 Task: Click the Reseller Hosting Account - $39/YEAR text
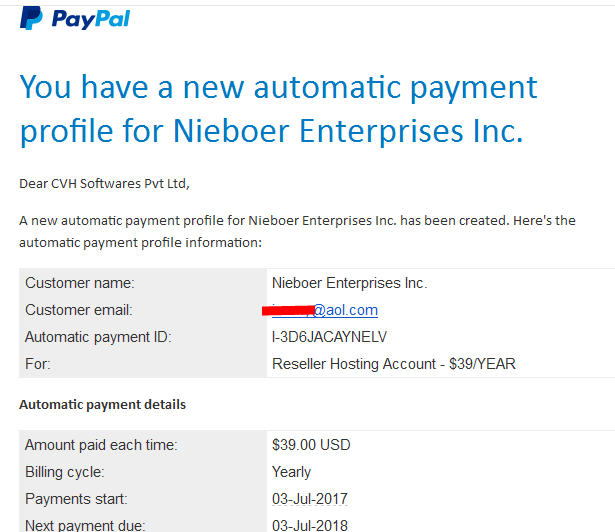tap(394, 364)
